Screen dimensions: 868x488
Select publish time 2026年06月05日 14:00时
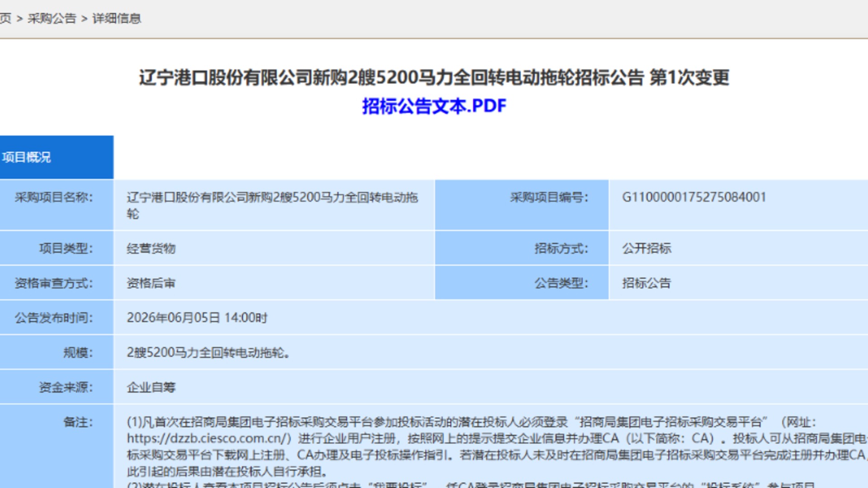click(197, 318)
